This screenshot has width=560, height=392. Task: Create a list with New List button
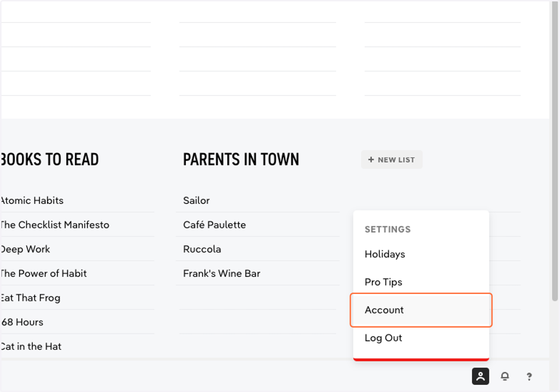pos(392,160)
